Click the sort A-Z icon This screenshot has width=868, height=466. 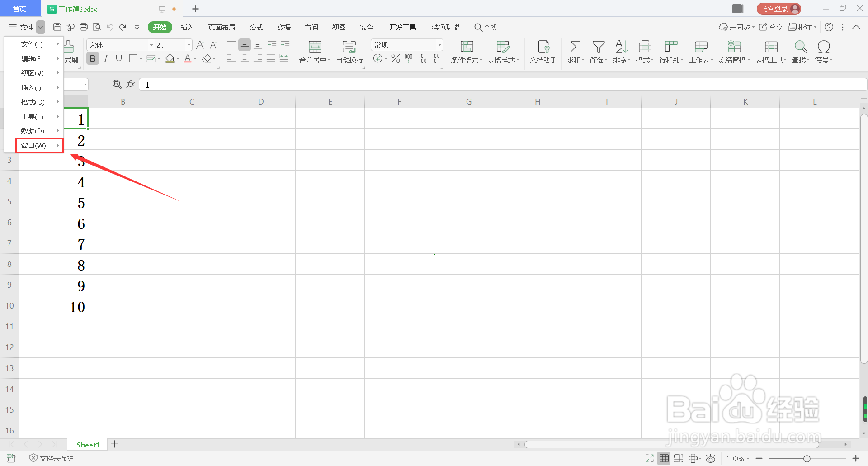click(x=622, y=47)
